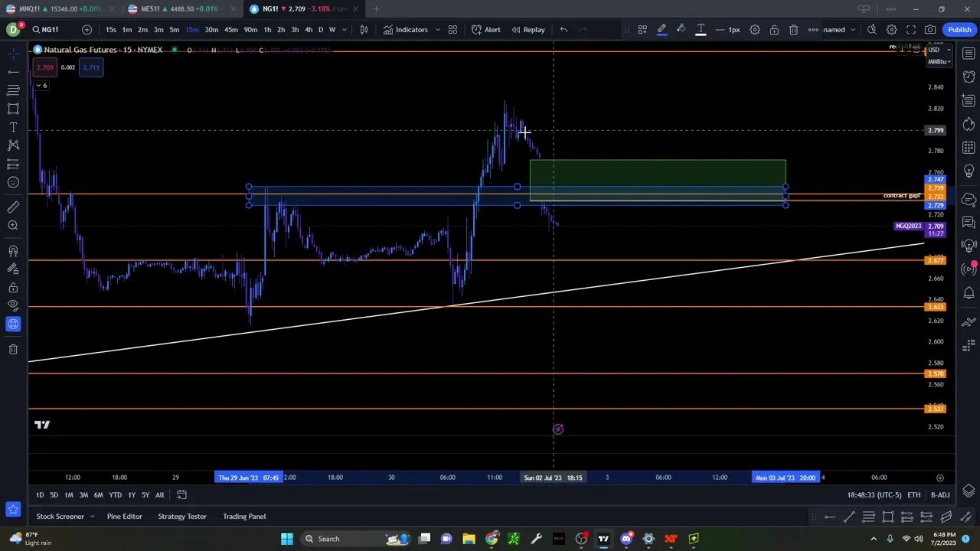The width and height of the screenshot is (980, 551).
Task: Open the Stock Screener tab
Action: coord(60,517)
